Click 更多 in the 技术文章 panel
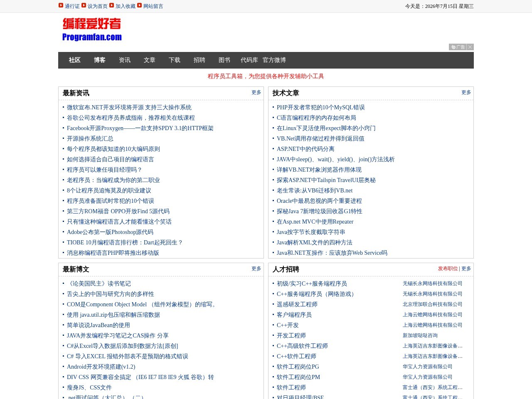This screenshot has height=399, width=532. point(466,92)
